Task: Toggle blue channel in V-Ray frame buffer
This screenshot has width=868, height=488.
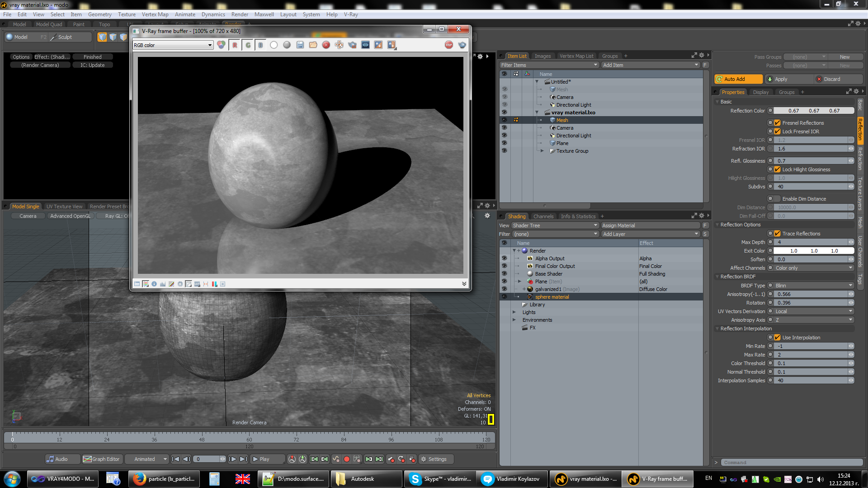Action: pos(261,45)
